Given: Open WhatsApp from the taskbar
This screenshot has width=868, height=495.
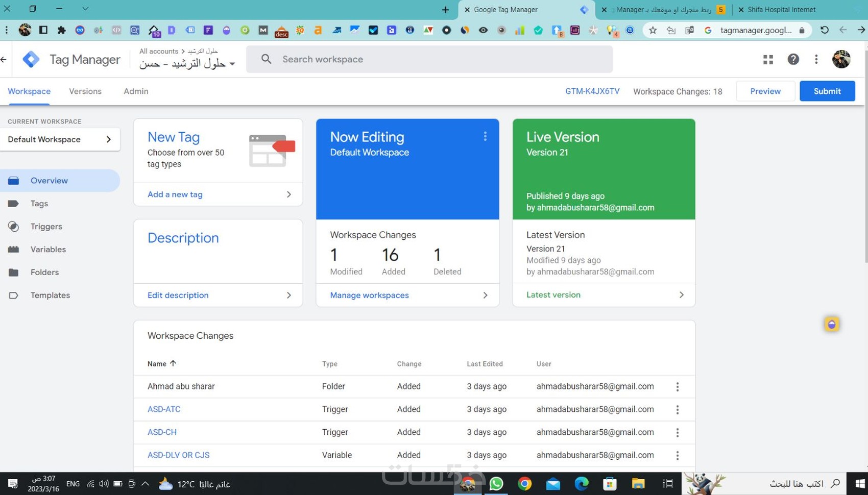Looking at the screenshot, I should click(496, 483).
